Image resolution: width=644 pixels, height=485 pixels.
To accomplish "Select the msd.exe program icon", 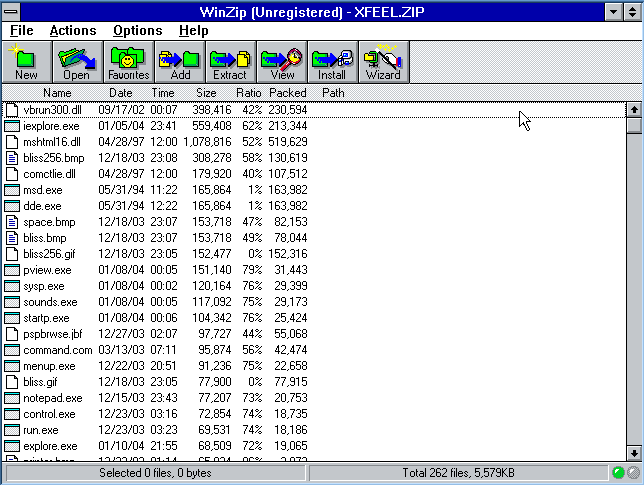I will (x=12, y=190).
